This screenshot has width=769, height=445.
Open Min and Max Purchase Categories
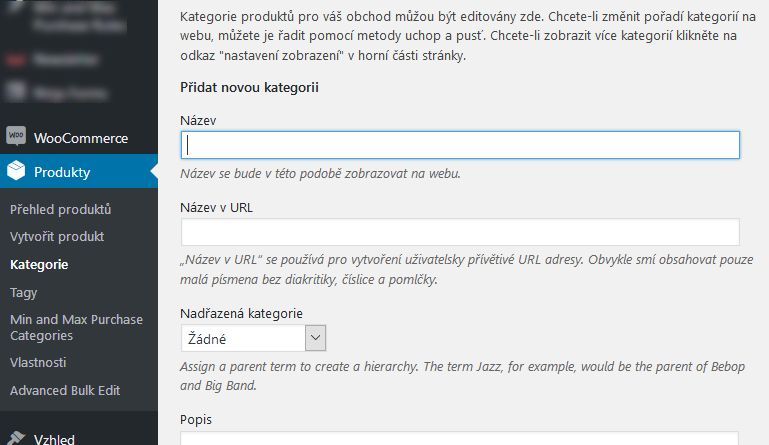pos(76,327)
